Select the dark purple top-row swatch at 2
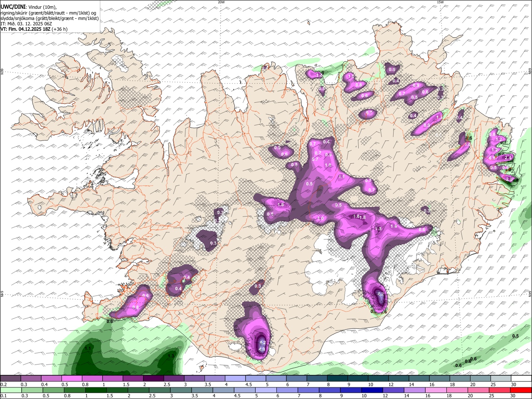 [153, 378]
